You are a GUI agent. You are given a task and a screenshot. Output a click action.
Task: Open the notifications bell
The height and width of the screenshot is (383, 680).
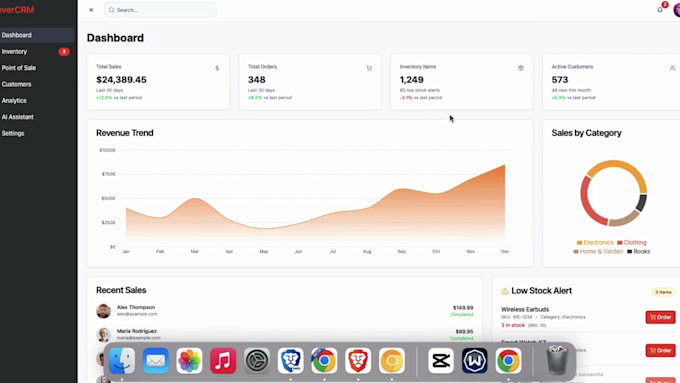point(660,10)
